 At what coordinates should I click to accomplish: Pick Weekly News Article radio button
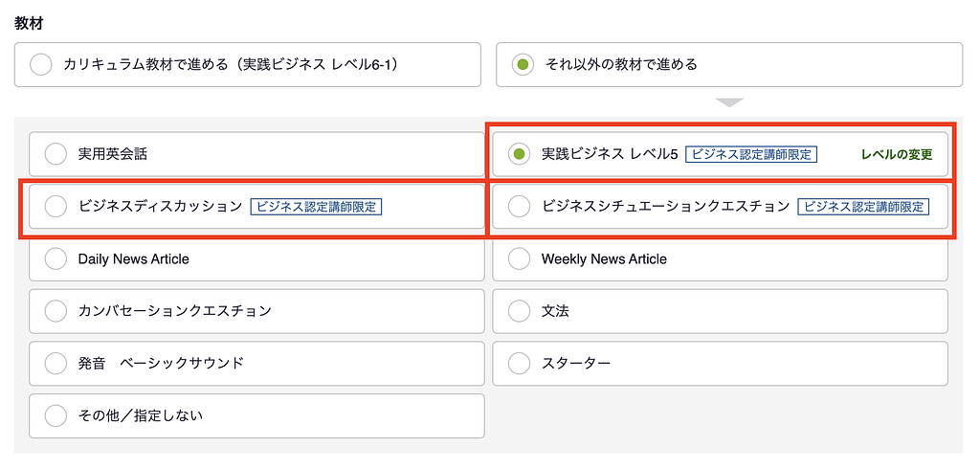(x=519, y=258)
